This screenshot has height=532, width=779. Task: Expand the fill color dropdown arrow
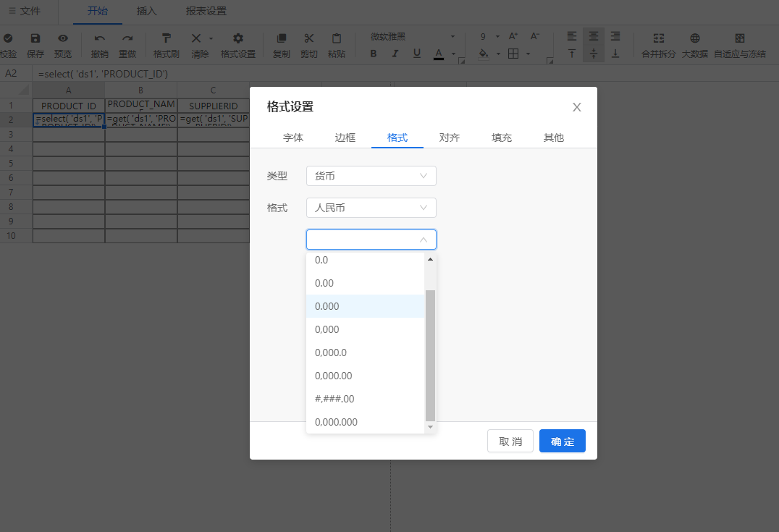498,54
